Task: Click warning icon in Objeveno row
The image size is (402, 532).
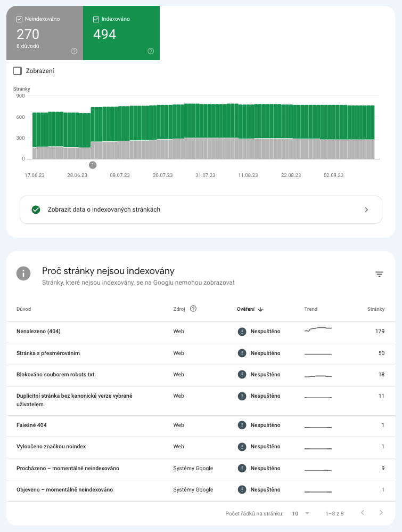Action: click(x=242, y=489)
